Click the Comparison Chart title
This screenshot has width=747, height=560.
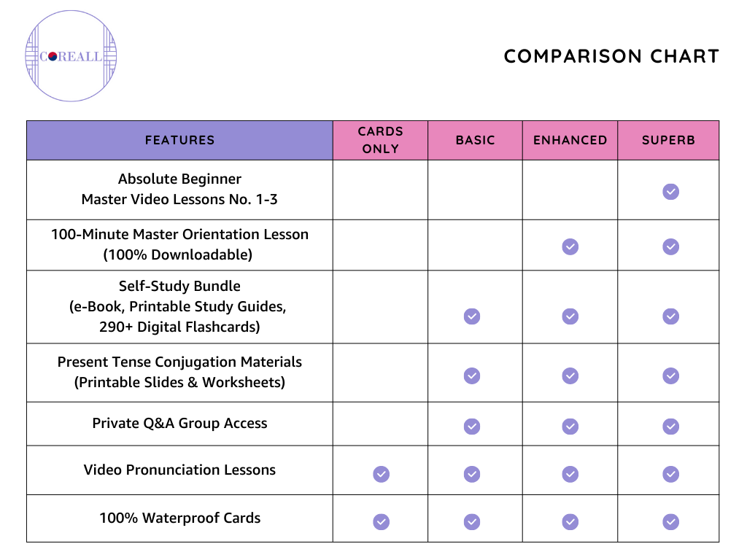(611, 56)
